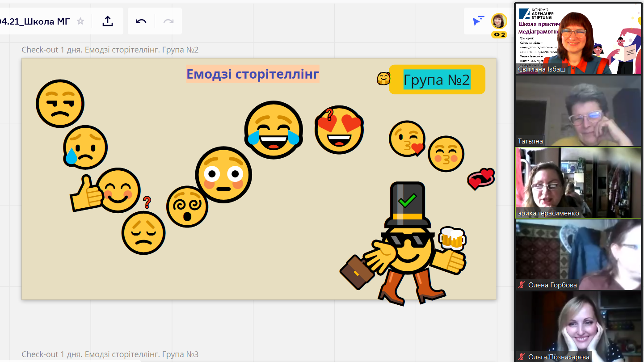
Task: Star the board 04.21_Школа МГ as favorite
Action: (x=80, y=21)
